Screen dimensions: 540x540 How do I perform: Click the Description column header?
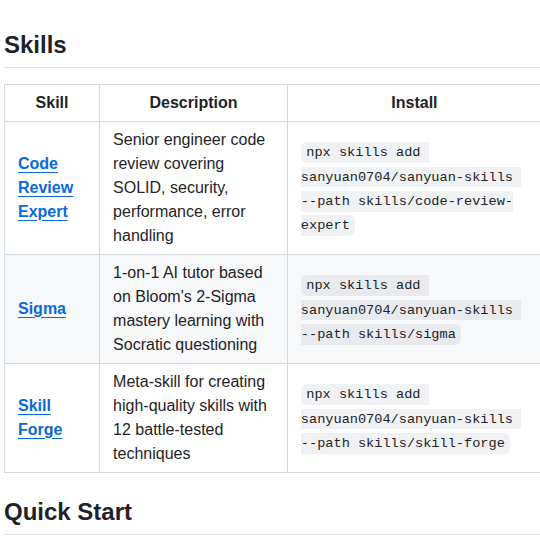[x=193, y=103]
